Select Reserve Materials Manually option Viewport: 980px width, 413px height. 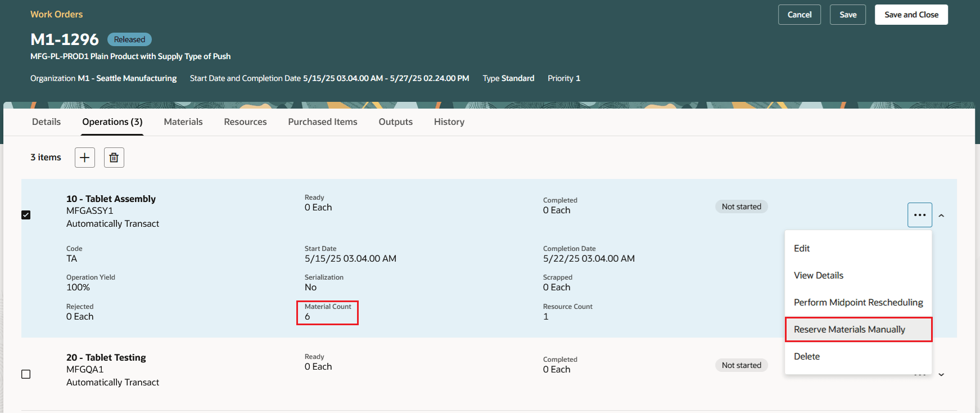tap(859, 329)
